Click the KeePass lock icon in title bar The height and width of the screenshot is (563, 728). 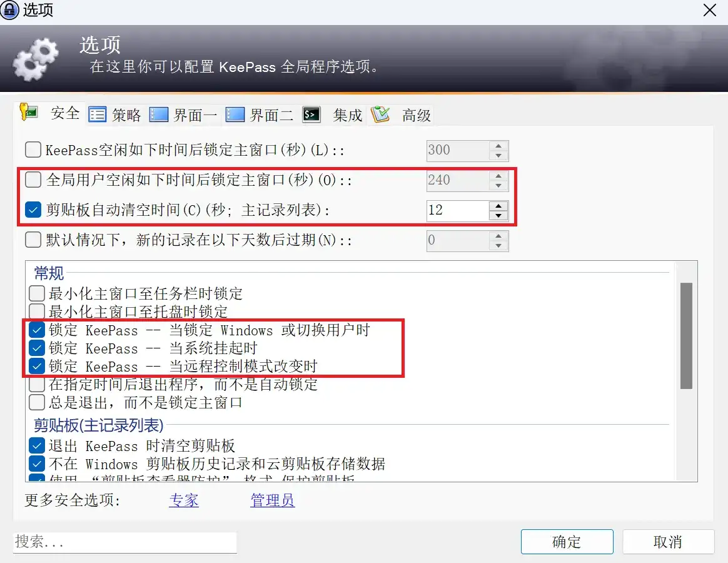[9, 10]
